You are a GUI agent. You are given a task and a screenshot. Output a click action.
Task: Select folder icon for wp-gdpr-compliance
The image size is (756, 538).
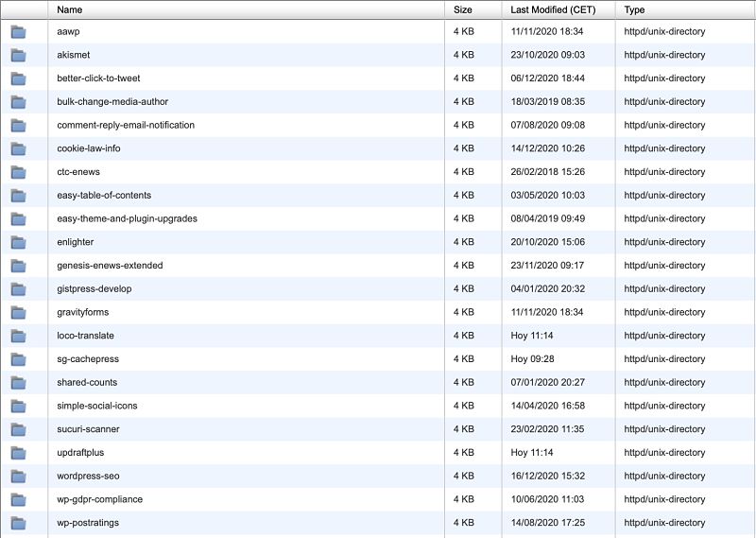pos(18,500)
